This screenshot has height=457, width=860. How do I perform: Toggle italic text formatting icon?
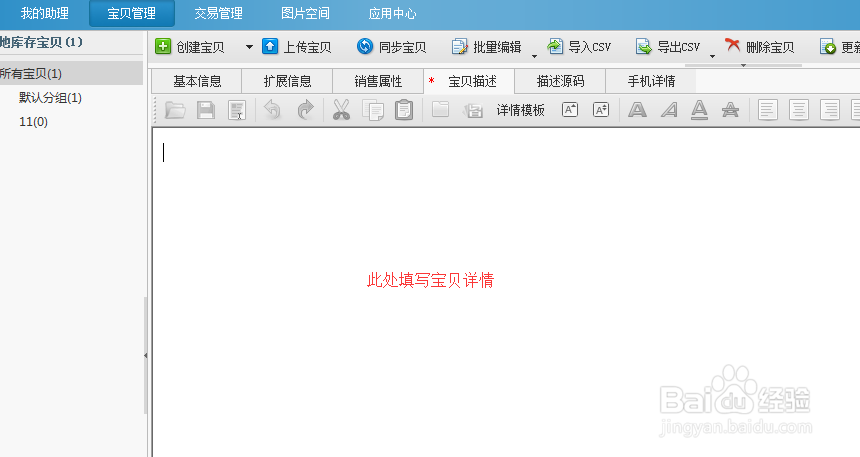[669, 110]
